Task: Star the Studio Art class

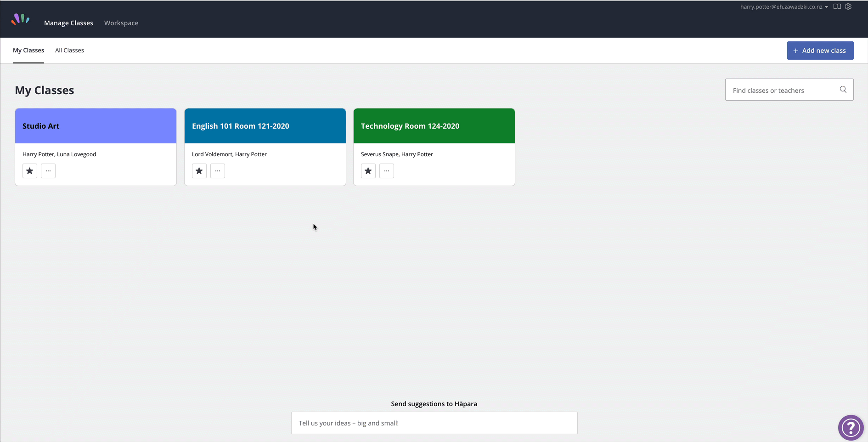Action: click(x=30, y=171)
